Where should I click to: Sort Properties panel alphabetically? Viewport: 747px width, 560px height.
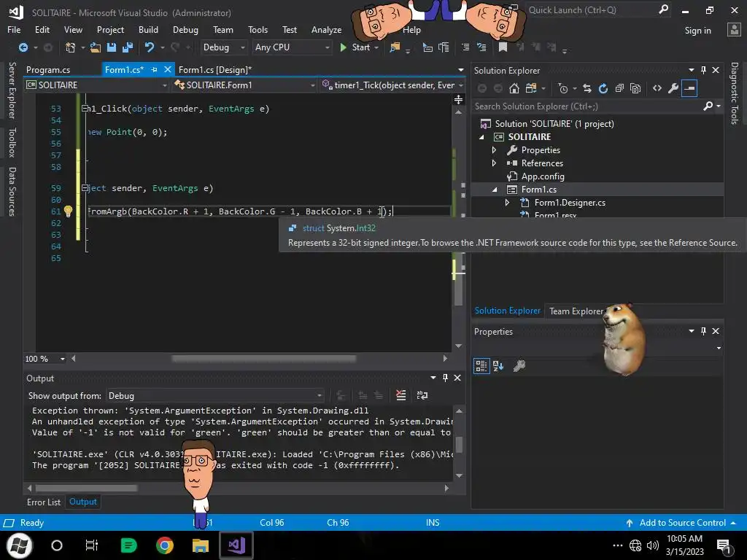498,366
